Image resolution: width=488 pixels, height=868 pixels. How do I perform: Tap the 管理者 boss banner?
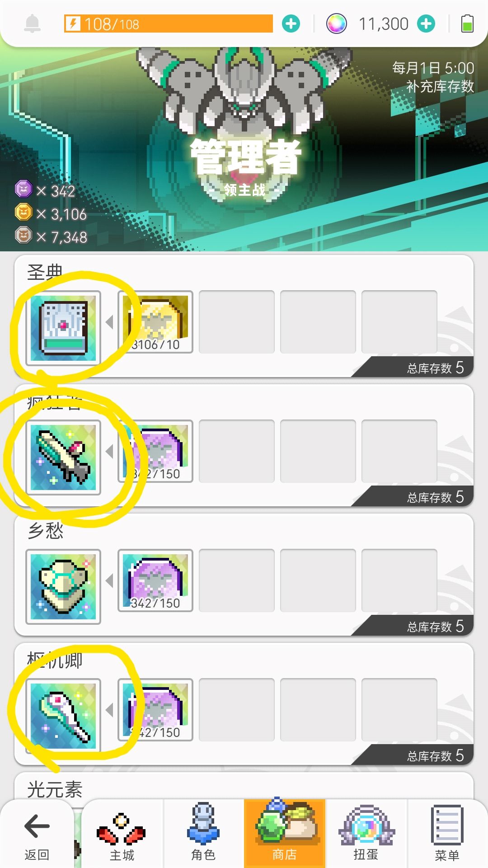click(x=244, y=149)
